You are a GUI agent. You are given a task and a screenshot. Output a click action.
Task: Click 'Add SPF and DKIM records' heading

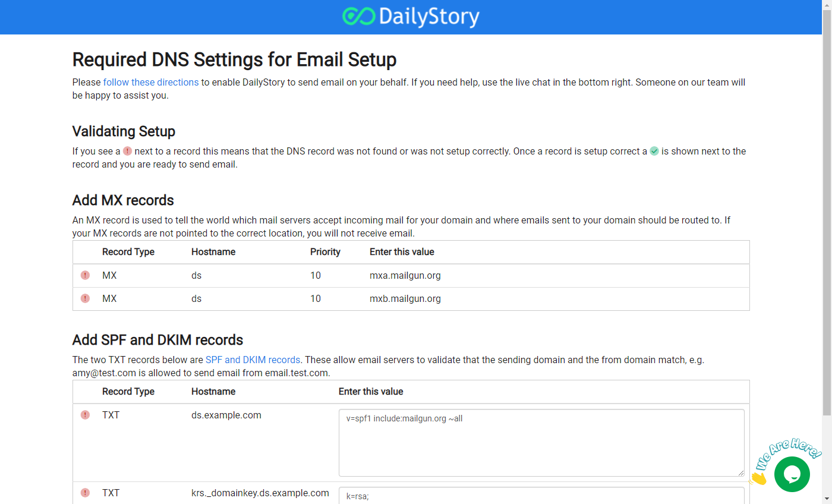157,339
